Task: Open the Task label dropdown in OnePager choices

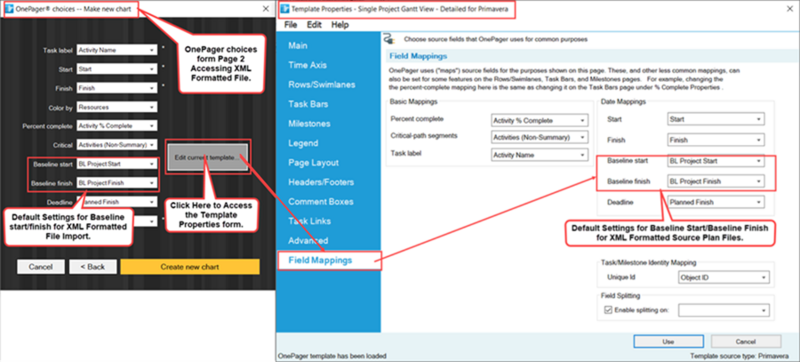Action: tap(117, 50)
